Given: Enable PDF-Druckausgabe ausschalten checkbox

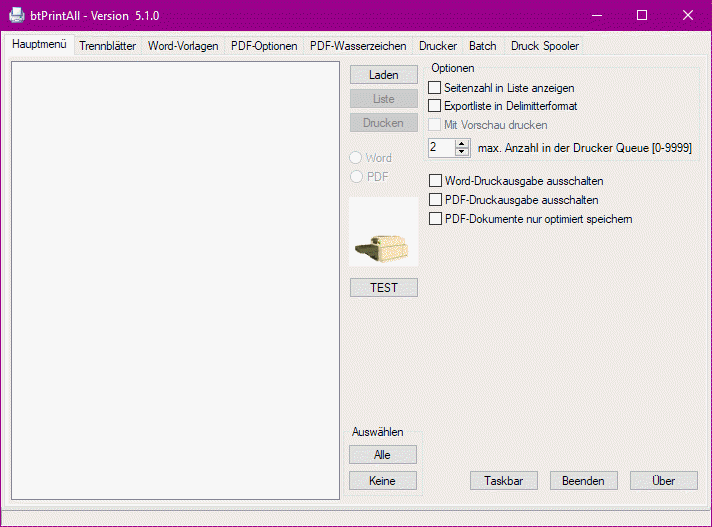Looking at the screenshot, I should pos(435,200).
